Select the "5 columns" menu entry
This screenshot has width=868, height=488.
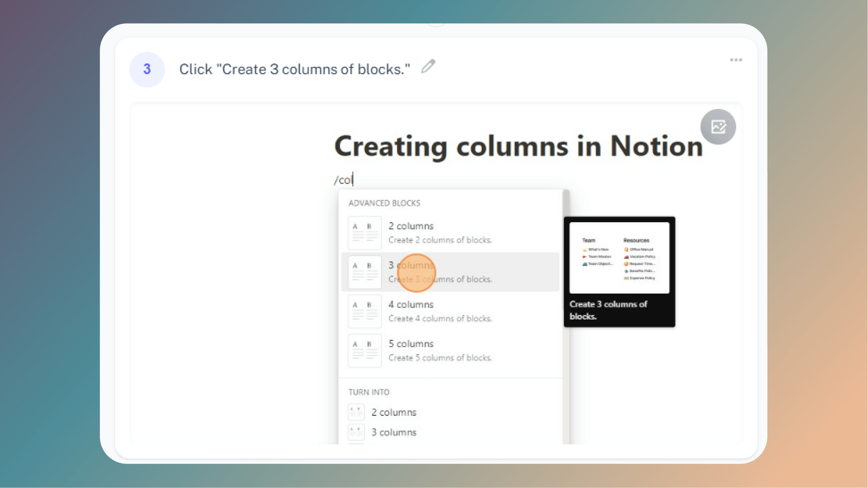coord(410,344)
